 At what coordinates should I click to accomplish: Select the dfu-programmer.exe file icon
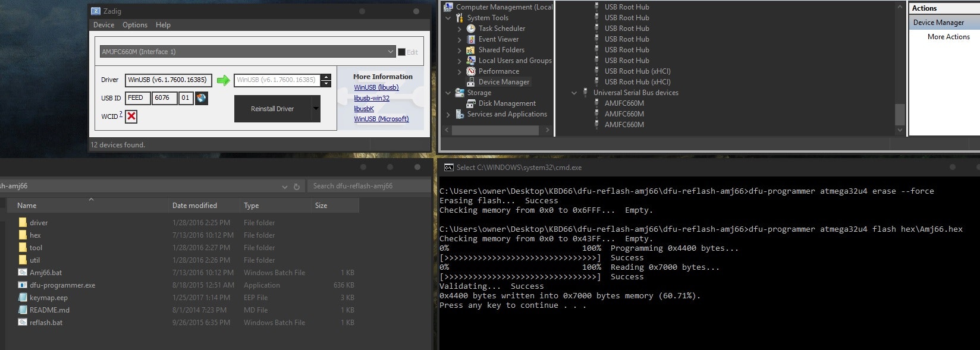(x=23, y=285)
